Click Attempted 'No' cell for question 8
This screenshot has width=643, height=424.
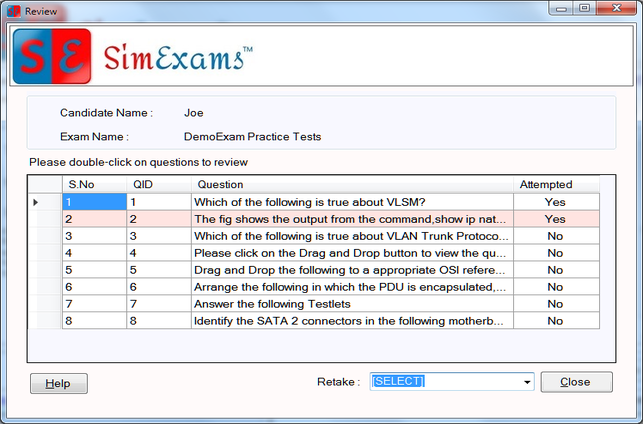556,321
